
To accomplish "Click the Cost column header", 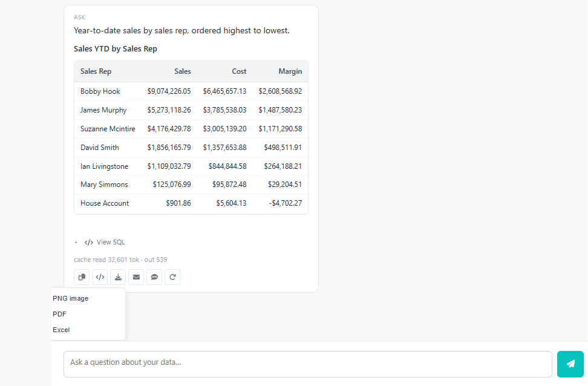I will [x=239, y=71].
